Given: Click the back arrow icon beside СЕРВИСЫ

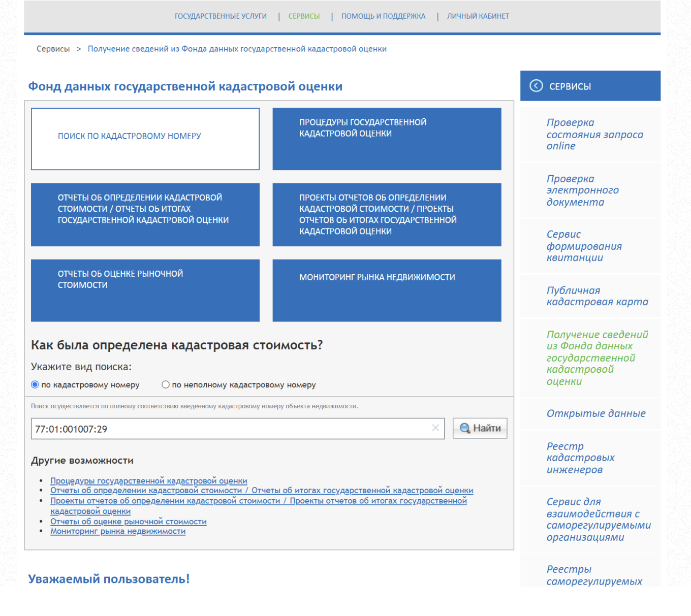Looking at the screenshot, I should coord(536,86).
